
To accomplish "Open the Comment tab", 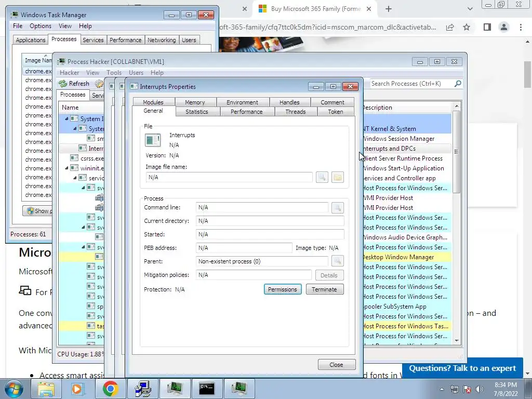I will [332, 102].
